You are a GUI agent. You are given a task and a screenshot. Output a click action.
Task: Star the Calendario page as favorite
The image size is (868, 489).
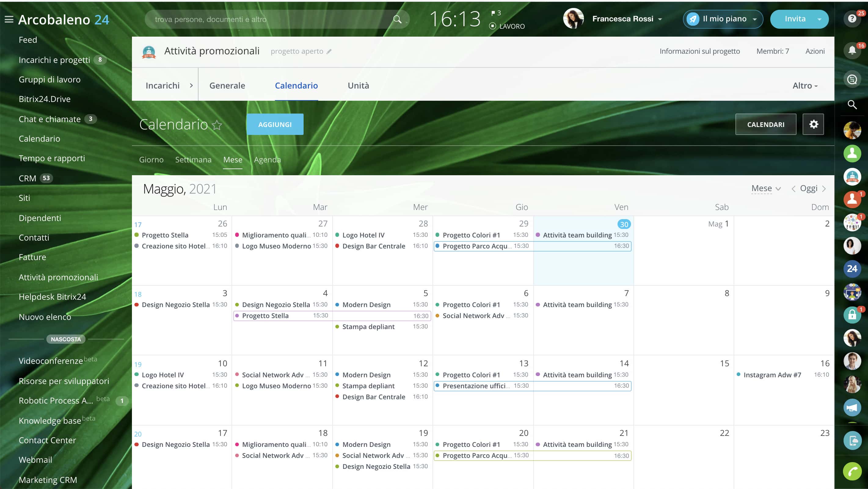tap(217, 125)
